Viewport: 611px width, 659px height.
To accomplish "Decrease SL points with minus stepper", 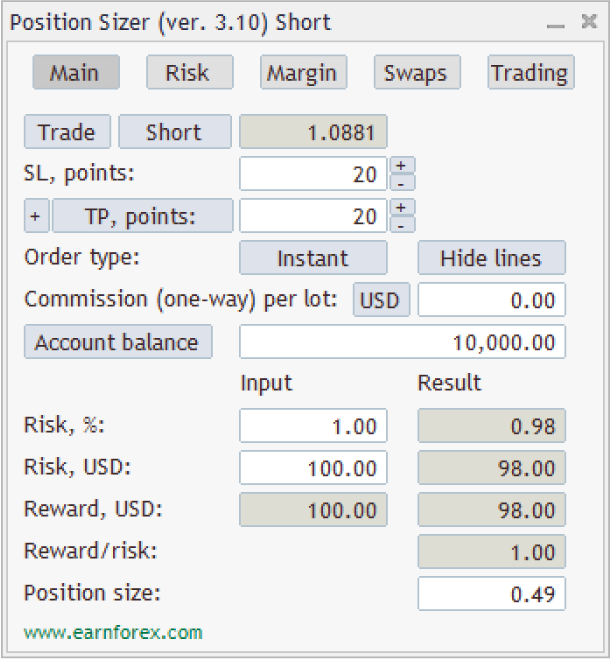I will (401, 182).
